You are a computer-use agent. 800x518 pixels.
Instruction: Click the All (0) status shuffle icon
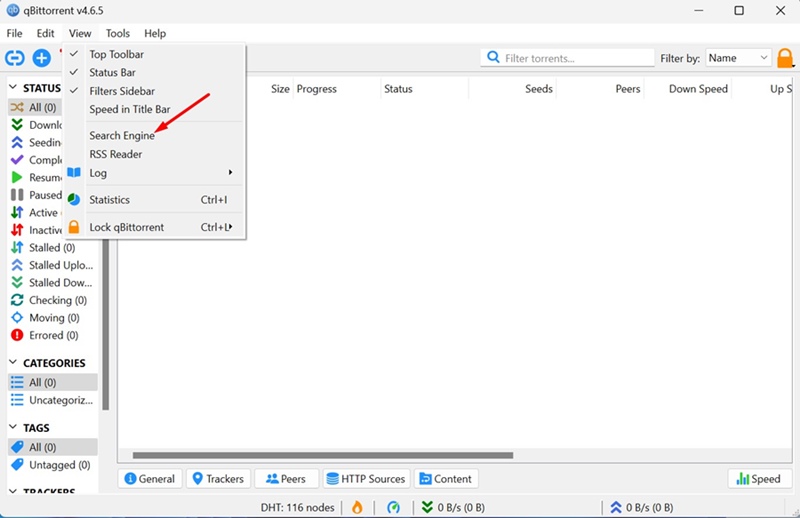(x=17, y=107)
